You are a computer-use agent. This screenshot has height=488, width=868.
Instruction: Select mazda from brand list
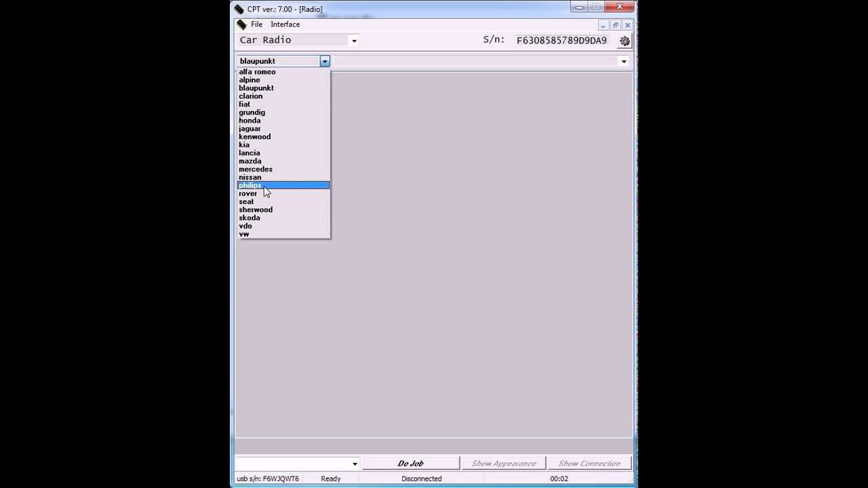pos(283,161)
